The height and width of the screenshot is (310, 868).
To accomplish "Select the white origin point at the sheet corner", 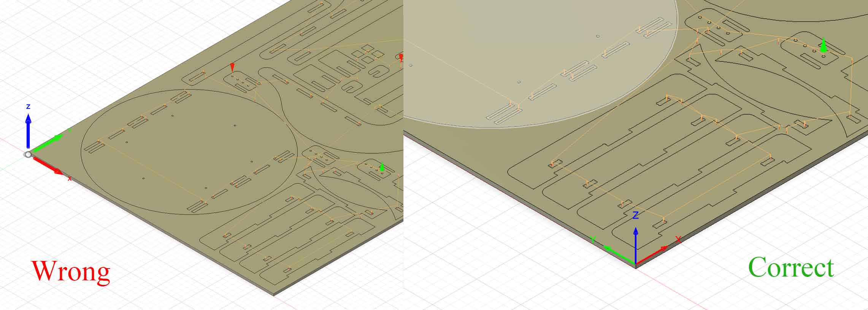I will tap(28, 154).
